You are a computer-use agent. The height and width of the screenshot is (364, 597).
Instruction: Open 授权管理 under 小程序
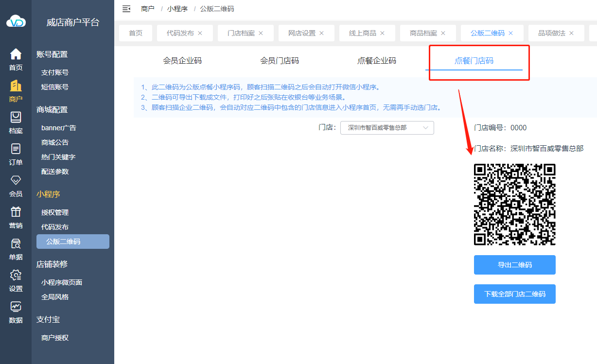(55, 212)
